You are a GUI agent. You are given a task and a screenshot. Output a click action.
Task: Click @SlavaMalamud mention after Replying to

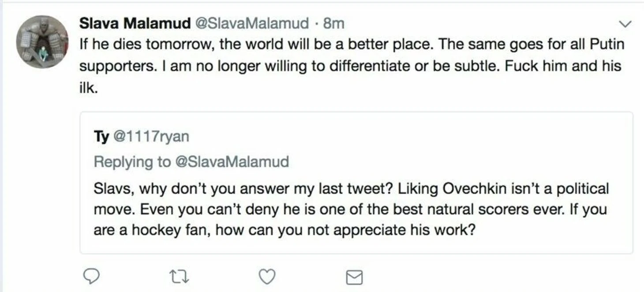(x=232, y=162)
